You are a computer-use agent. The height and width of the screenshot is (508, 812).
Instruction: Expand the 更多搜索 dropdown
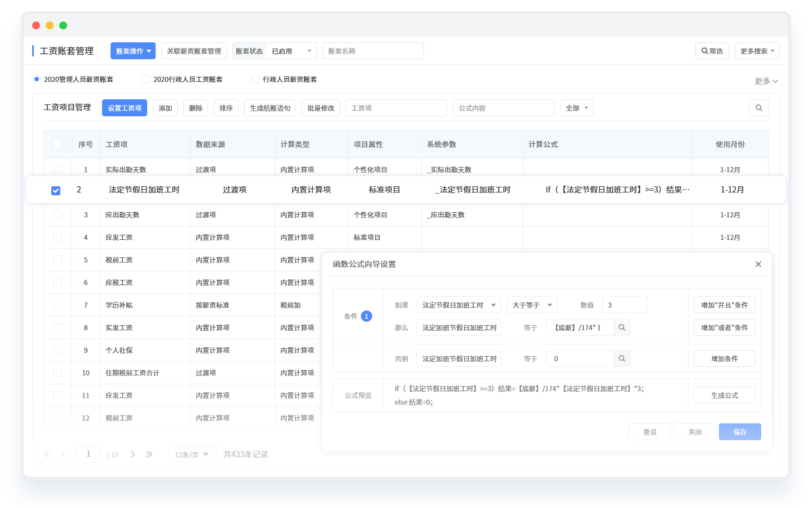coord(757,51)
